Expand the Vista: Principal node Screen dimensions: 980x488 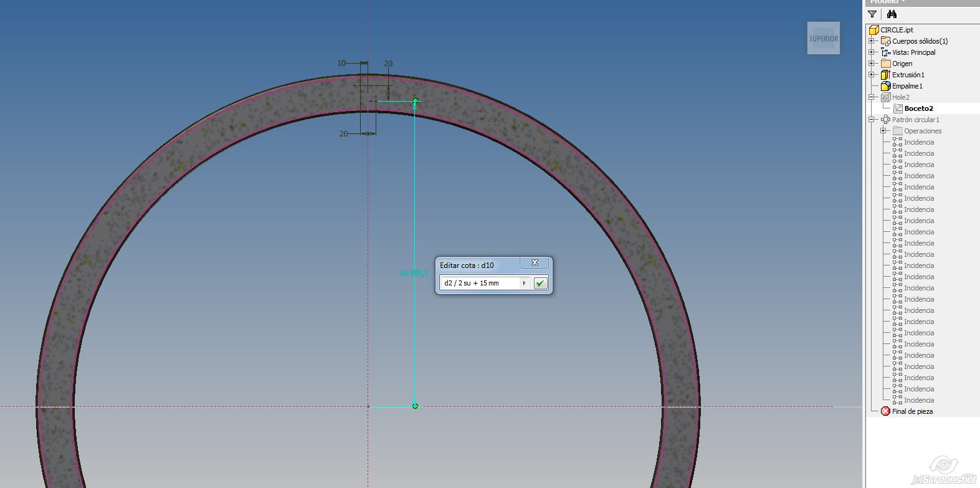point(872,52)
